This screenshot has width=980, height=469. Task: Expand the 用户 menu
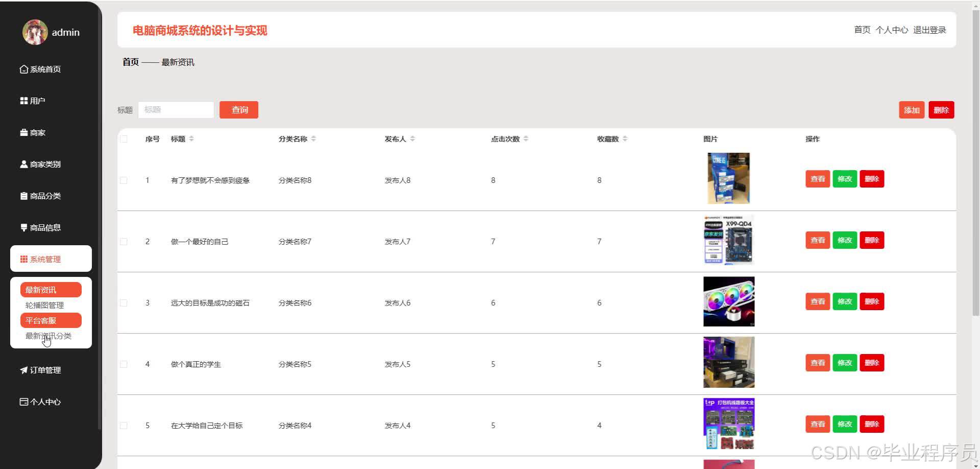[x=51, y=101]
